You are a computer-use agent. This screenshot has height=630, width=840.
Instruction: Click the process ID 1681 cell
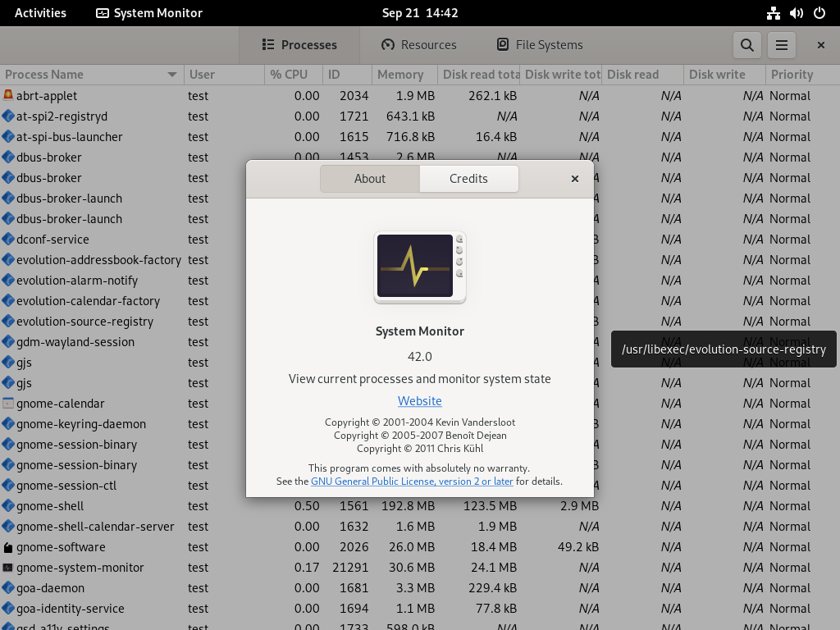(x=354, y=587)
